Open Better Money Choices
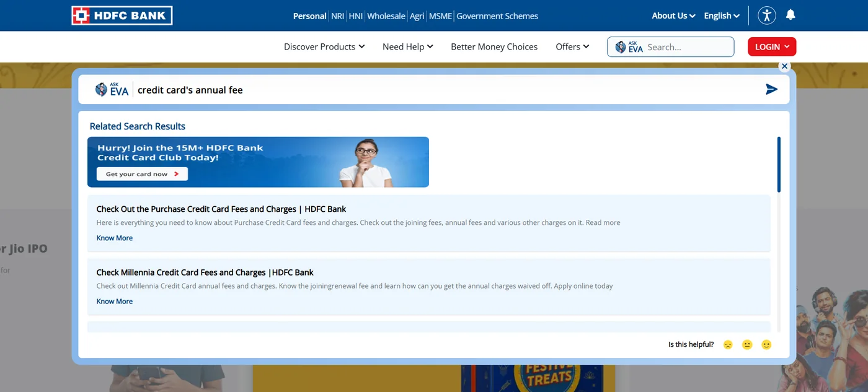868x392 pixels. pyautogui.click(x=494, y=46)
